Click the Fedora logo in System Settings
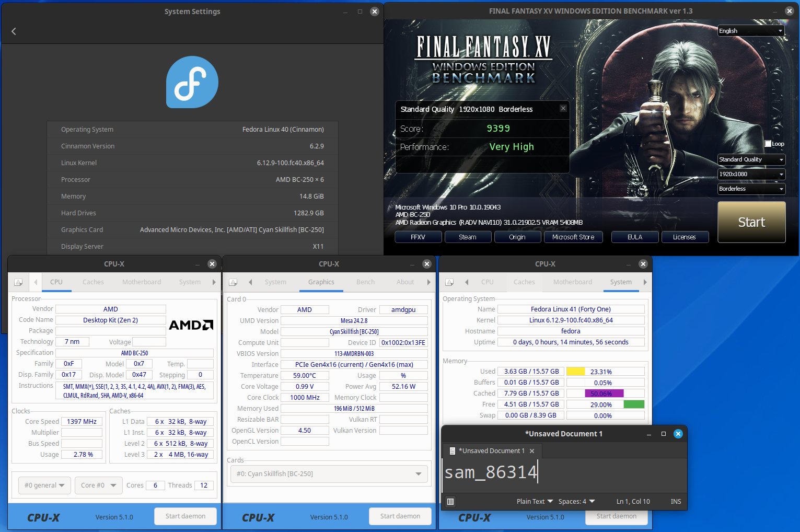Viewport: 800px width, 532px height. pos(192,82)
